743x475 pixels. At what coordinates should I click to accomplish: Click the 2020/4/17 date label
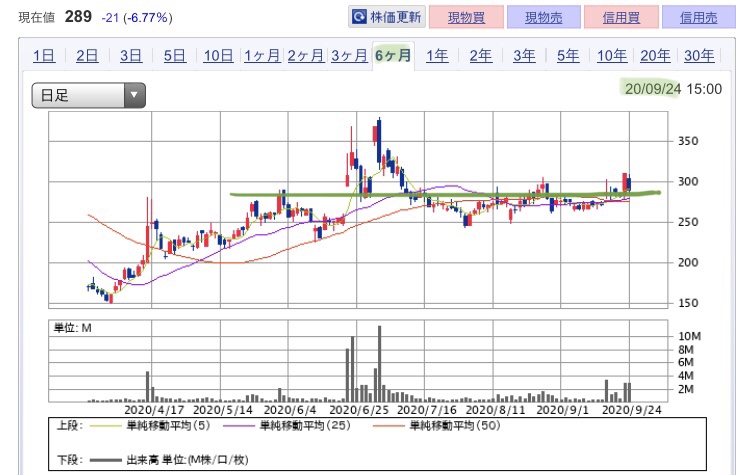point(154,410)
